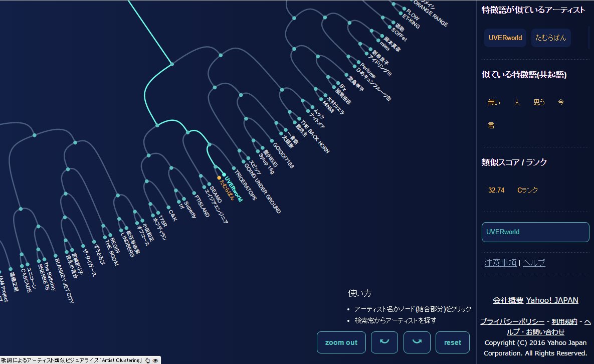Click the eye icon in the page caption
This screenshot has width=594, height=364.
[155, 360]
